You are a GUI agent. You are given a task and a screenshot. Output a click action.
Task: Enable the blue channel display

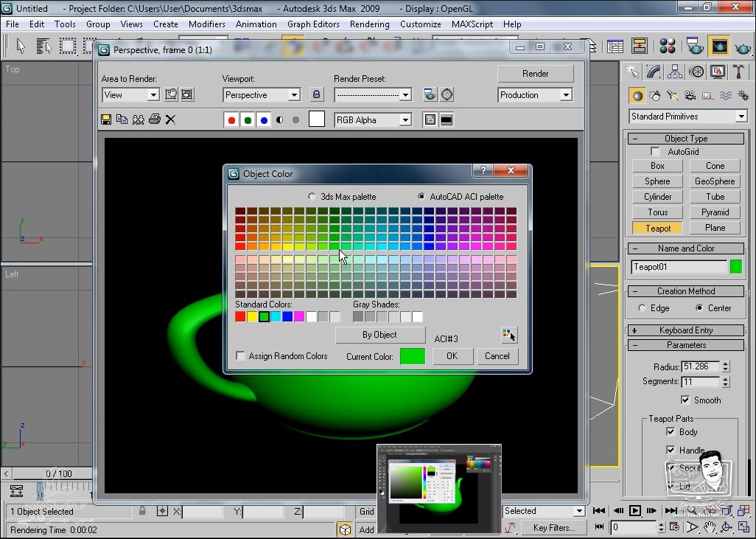click(264, 120)
